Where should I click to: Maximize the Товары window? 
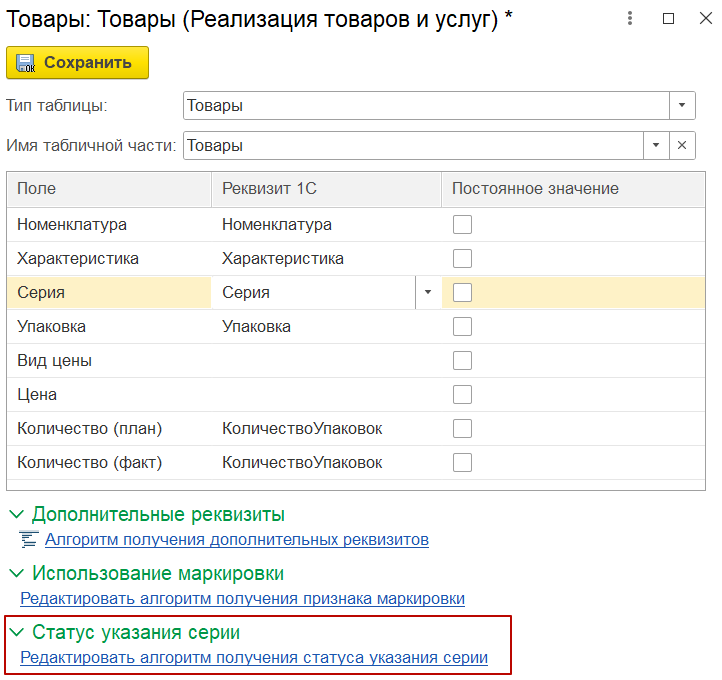pyautogui.click(x=668, y=19)
